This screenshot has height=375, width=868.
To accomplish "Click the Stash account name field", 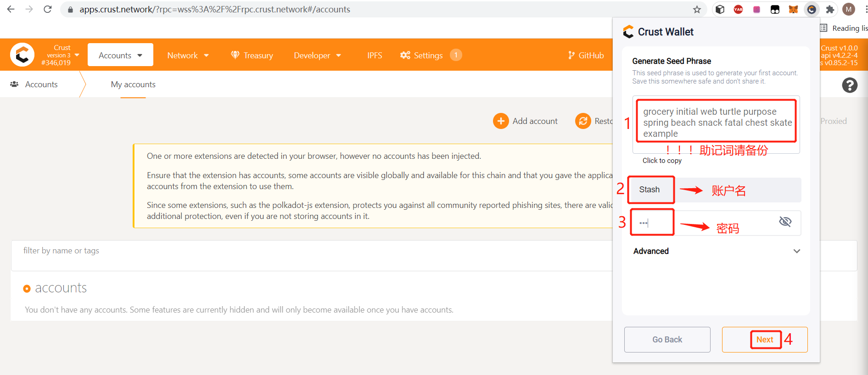I will 716,190.
